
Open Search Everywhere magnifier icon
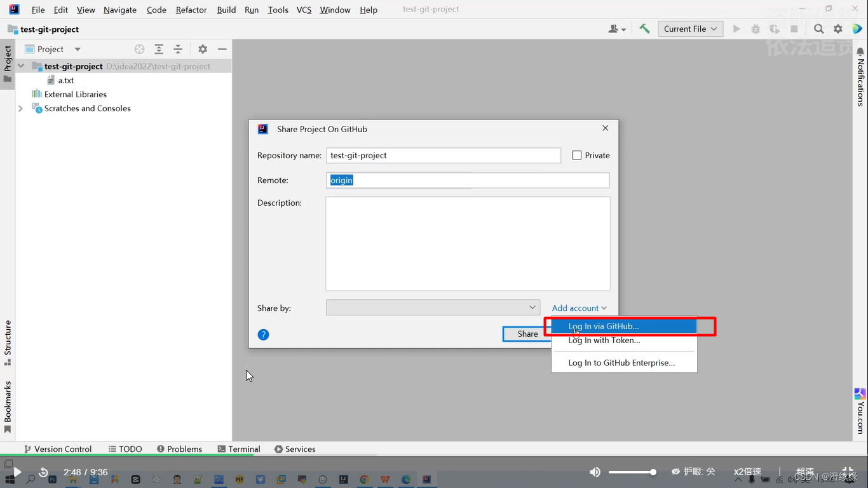(819, 29)
